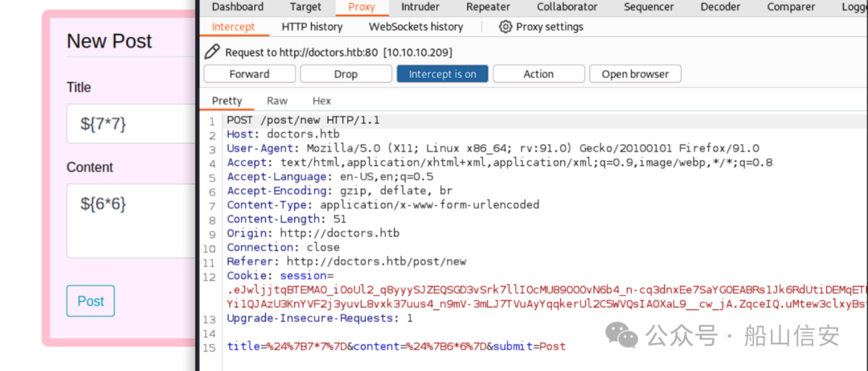The image size is (868, 371).
Task: Click the Accept-Language header line
Action: pos(330,177)
